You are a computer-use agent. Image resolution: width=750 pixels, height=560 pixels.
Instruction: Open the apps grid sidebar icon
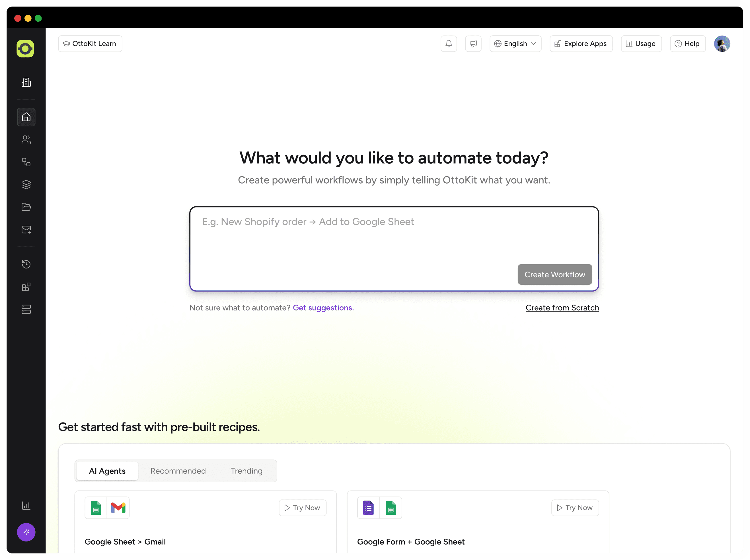coord(26,287)
